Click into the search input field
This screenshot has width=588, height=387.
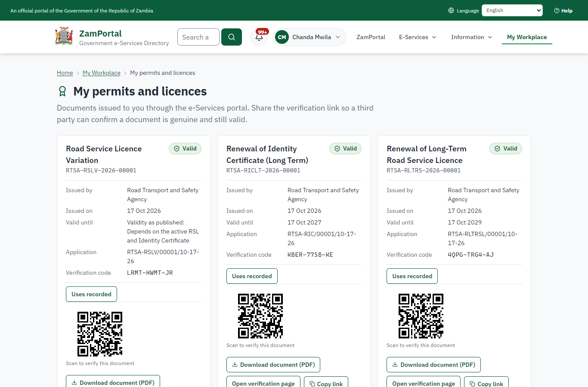(198, 37)
